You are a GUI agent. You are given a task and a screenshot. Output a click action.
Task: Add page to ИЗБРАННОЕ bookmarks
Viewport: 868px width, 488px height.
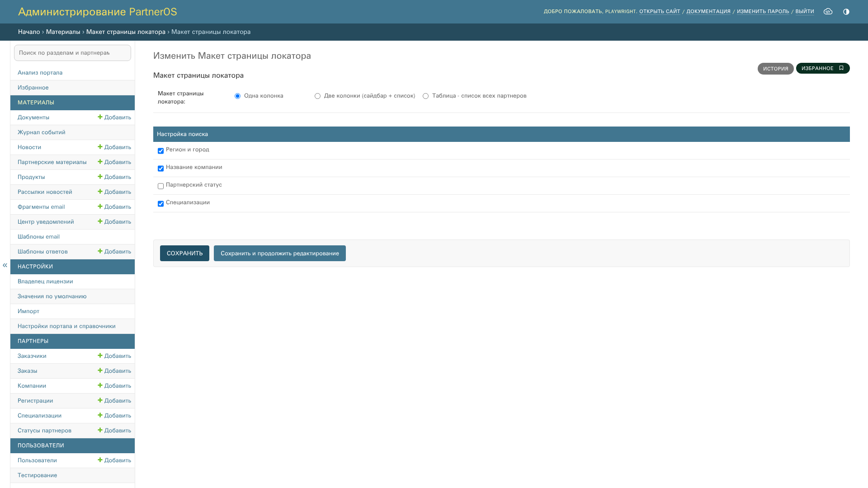[823, 68]
